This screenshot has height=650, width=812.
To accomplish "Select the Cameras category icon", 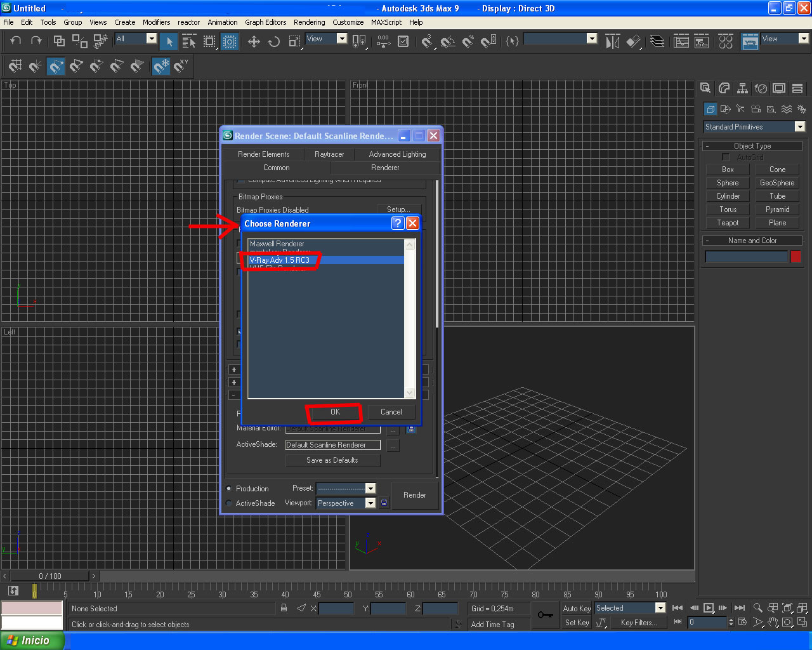I will tap(756, 109).
